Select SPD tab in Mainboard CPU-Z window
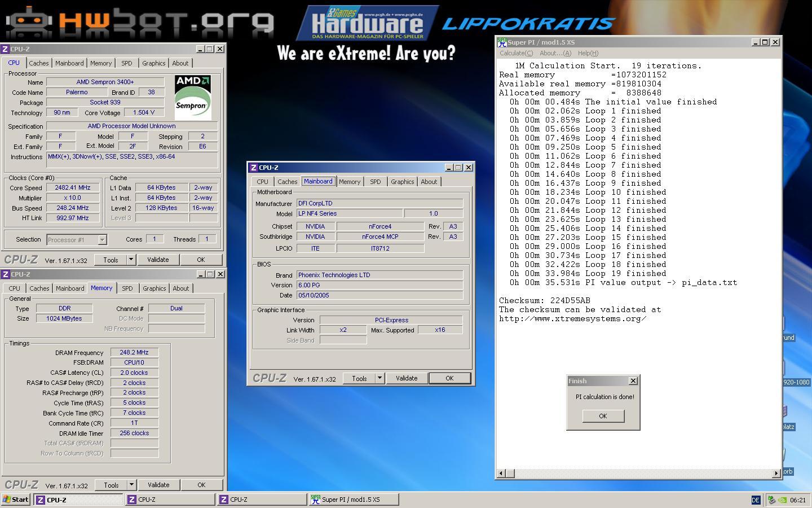 click(376, 182)
